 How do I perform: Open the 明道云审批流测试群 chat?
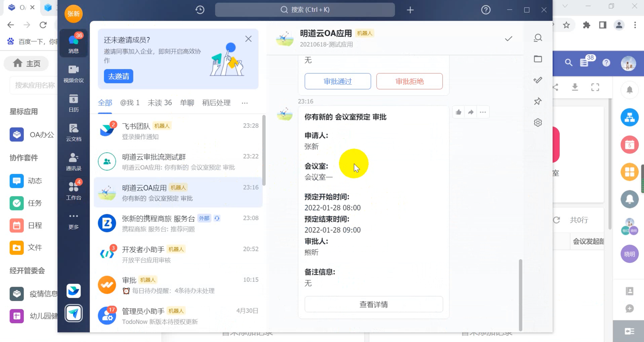[178, 162]
